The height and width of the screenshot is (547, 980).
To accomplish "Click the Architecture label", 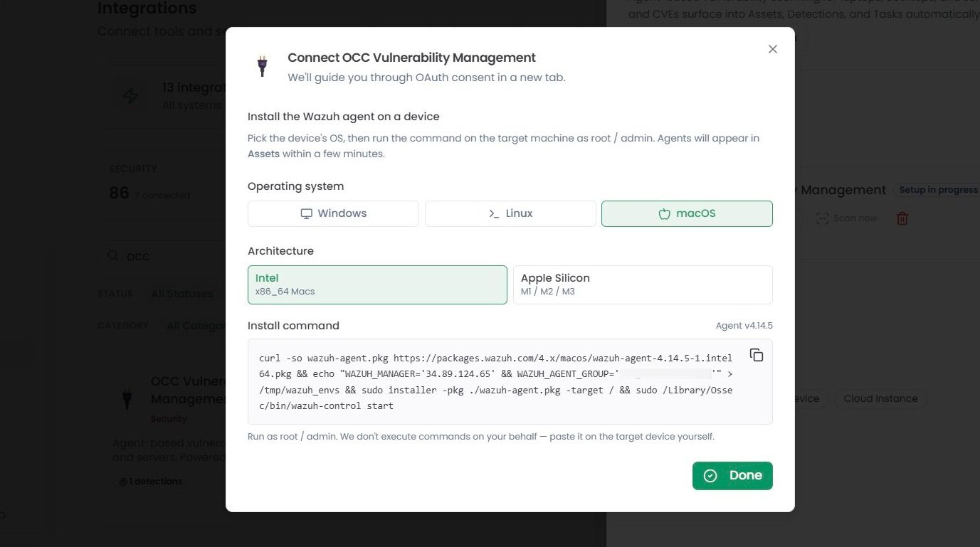I will (280, 251).
